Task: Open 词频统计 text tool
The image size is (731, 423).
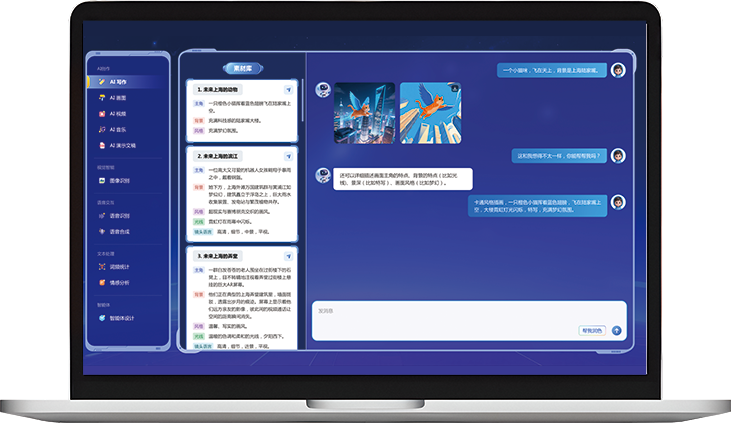Action: tap(115, 267)
